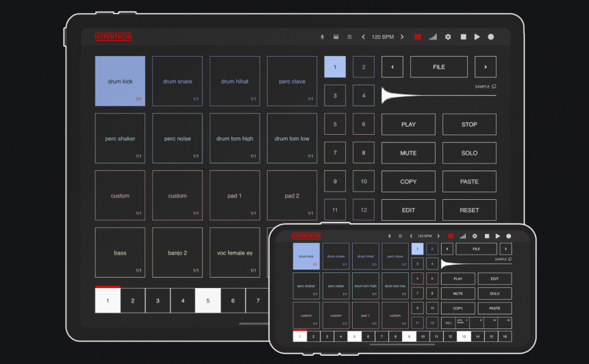Decrease tempo with the left chevron on tablet
This screenshot has width=589, height=364.
363,37
